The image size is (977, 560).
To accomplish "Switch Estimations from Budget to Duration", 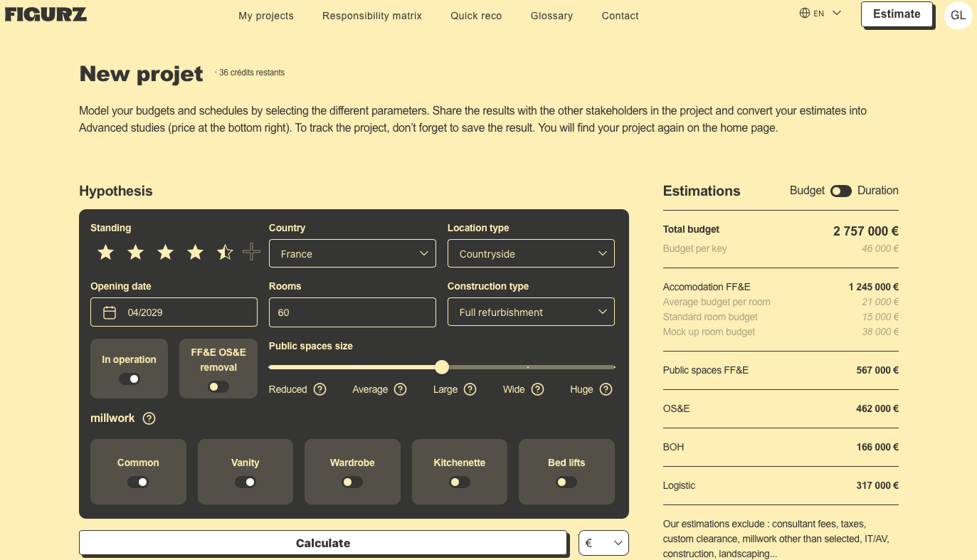I will tap(840, 191).
